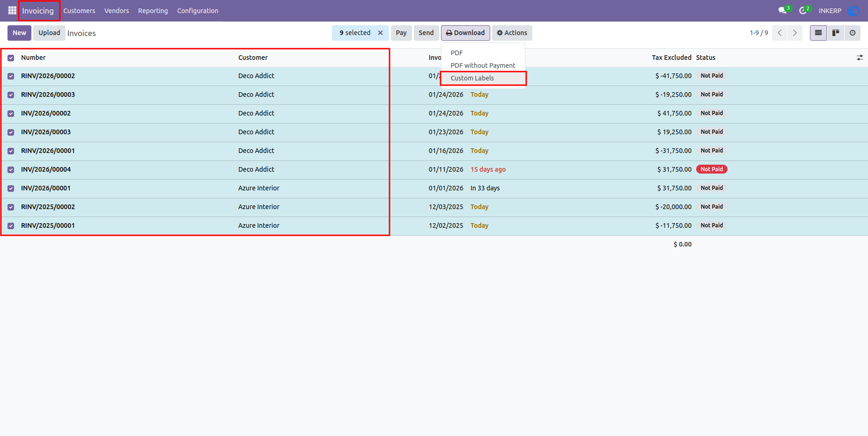Click the 1-9 / 9 pager counter

pyautogui.click(x=759, y=33)
